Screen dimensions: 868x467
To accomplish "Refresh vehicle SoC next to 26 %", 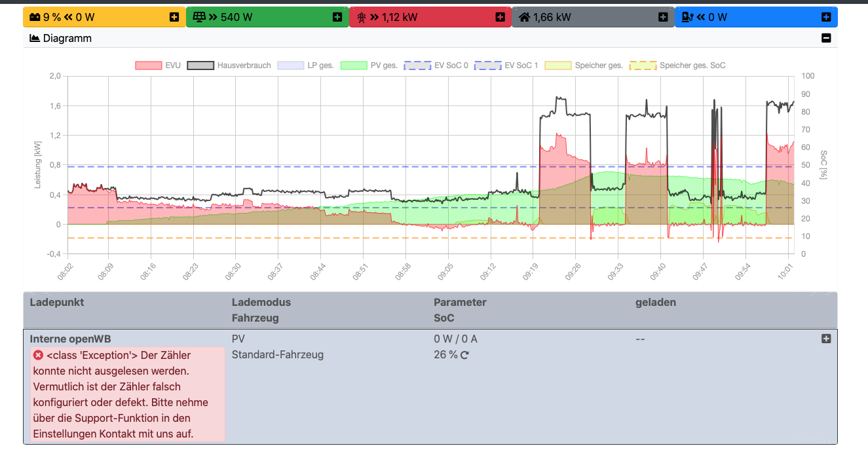I will coord(464,355).
